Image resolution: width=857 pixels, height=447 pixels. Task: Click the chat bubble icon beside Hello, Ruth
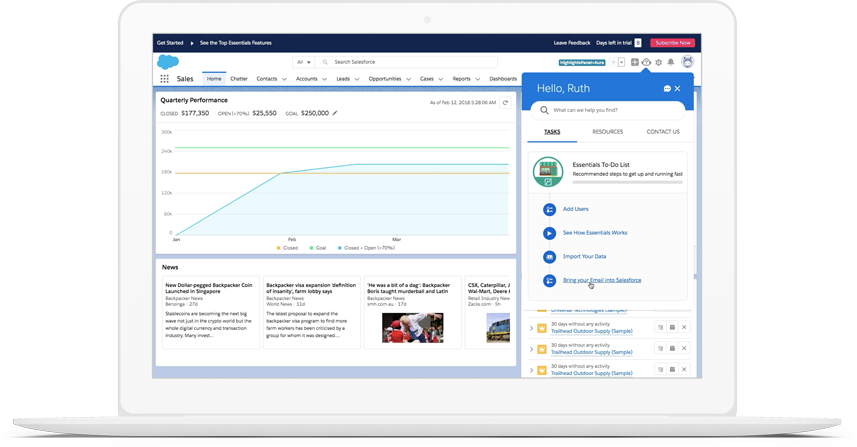click(x=667, y=89)
